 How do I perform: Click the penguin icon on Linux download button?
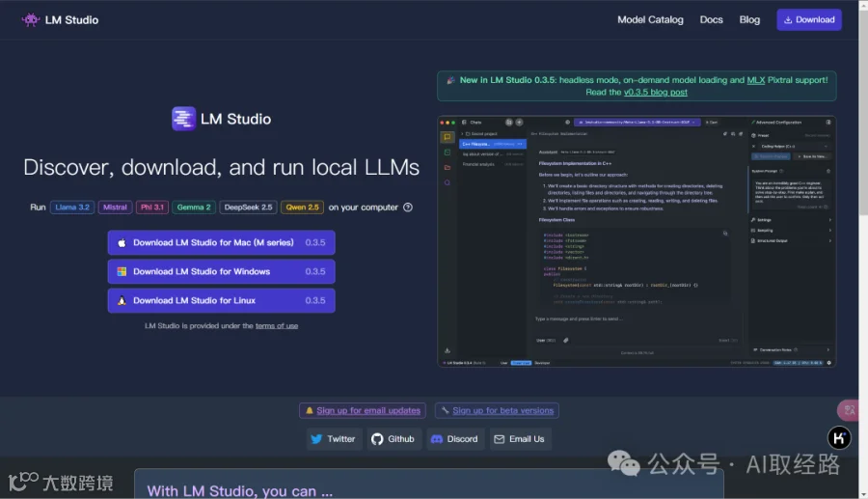[x=122, y=300]
